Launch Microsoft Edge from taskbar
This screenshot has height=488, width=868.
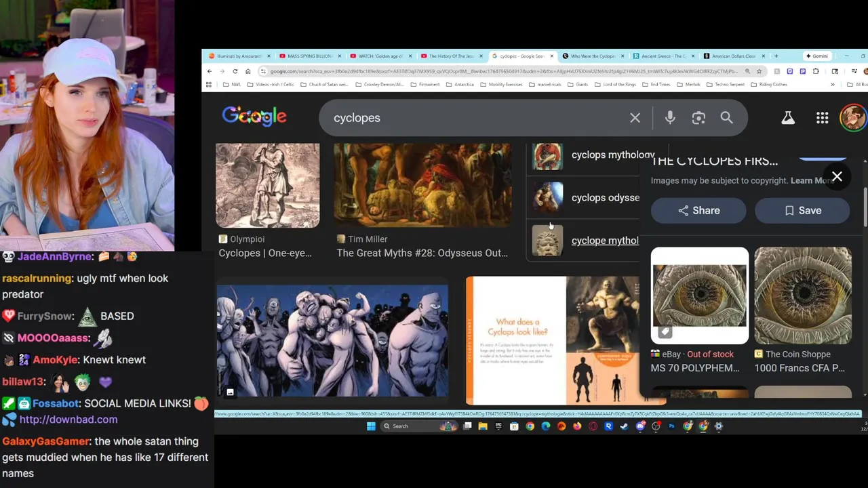(546, 426)
